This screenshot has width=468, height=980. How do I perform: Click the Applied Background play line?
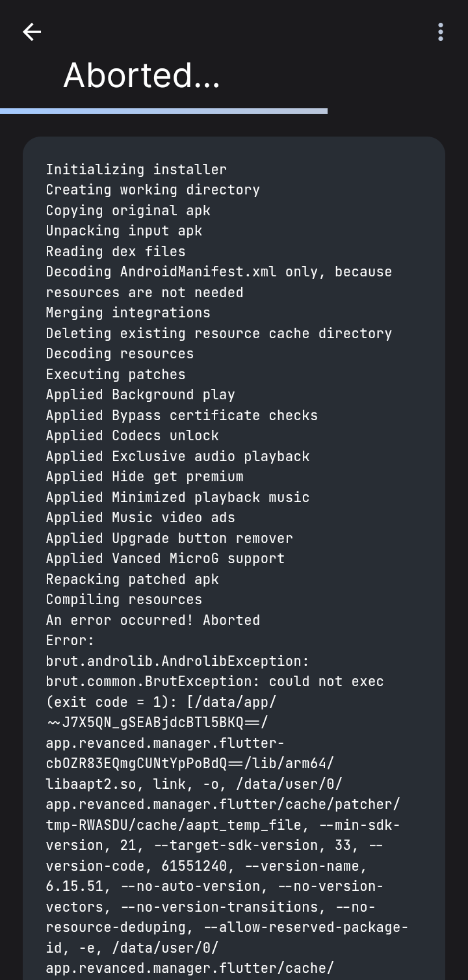point(140,394)
